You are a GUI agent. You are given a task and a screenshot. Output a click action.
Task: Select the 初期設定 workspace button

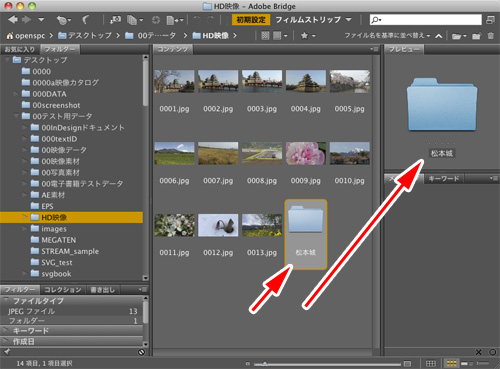point(251,20)
